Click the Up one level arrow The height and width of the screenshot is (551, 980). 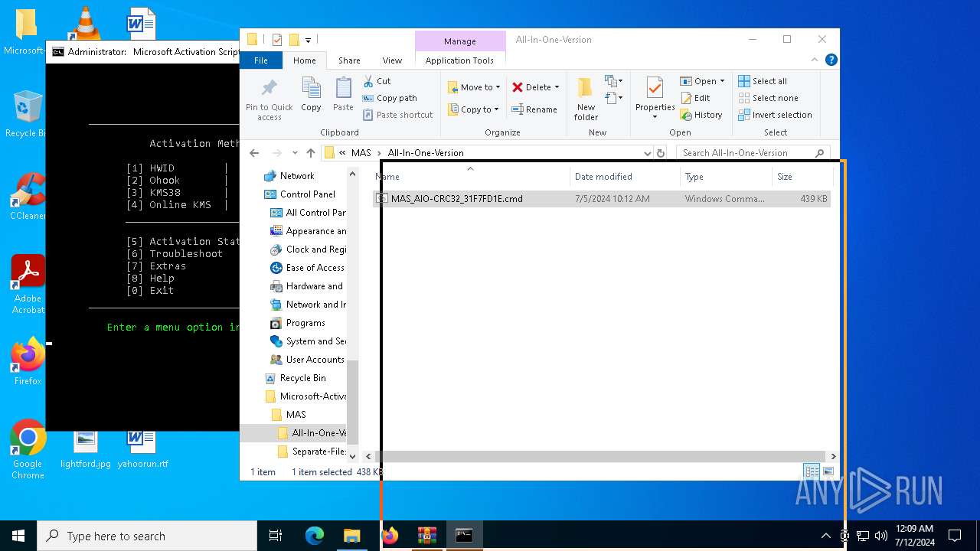[x=310, y=153]
